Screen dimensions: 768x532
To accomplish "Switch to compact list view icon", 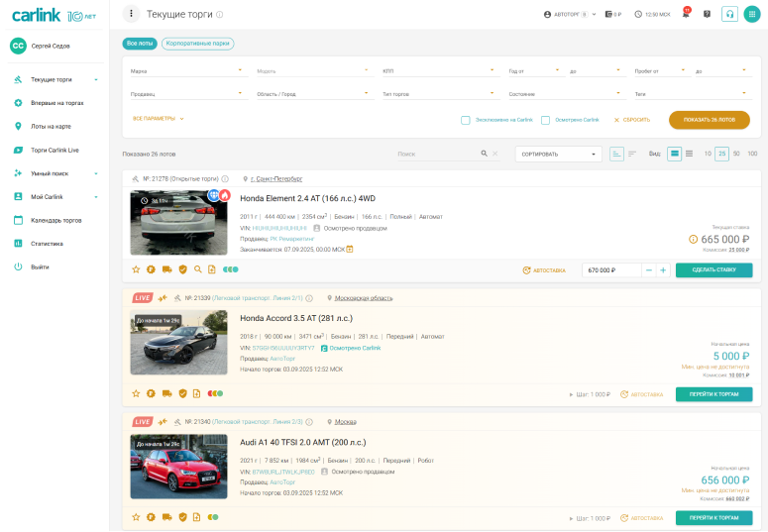I will pos(689,155).
